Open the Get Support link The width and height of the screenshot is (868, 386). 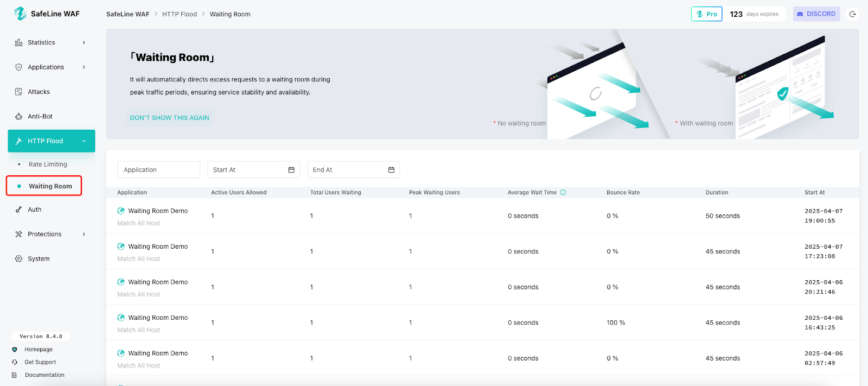click(x=40, y=362)
